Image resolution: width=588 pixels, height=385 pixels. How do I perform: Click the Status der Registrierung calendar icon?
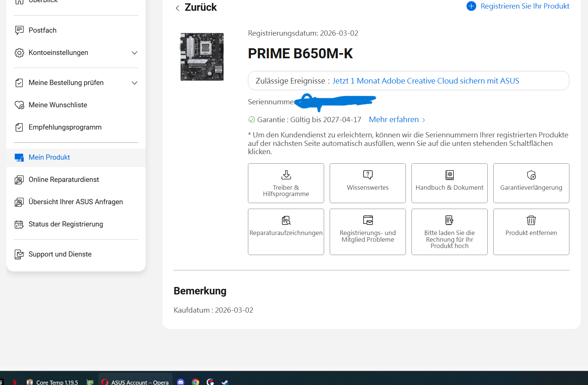[19, 224]
